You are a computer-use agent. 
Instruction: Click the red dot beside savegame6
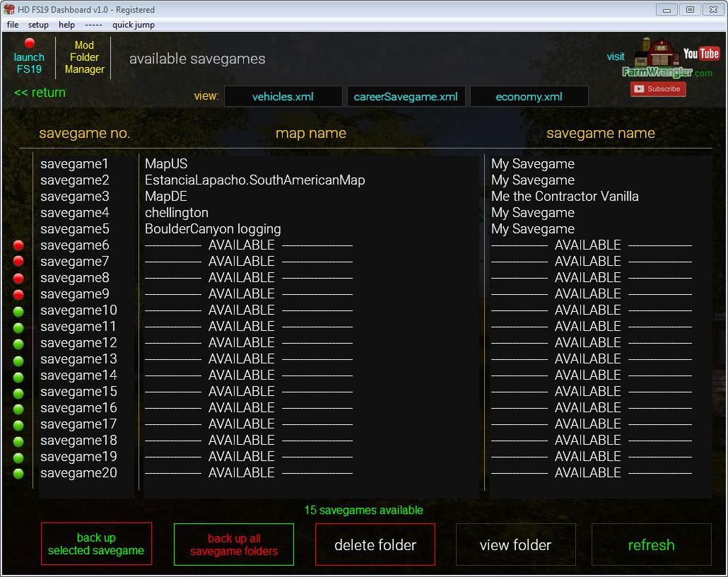pos(18,246)
